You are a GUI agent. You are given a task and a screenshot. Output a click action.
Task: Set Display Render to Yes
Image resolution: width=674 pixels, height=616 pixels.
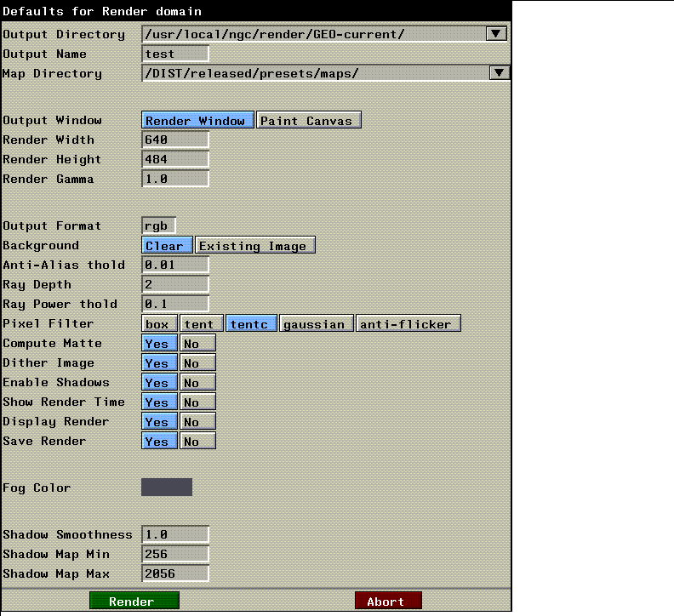click(x=159, y=421)
